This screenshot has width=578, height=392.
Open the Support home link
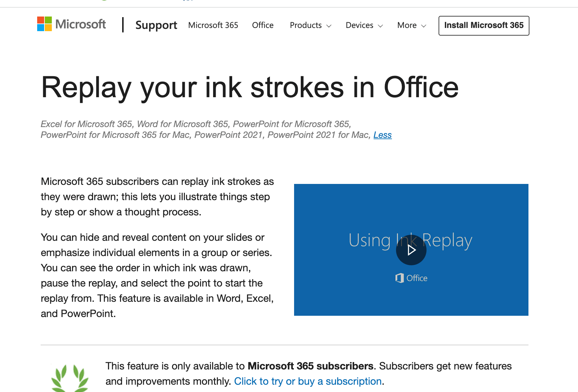point(156,25)
